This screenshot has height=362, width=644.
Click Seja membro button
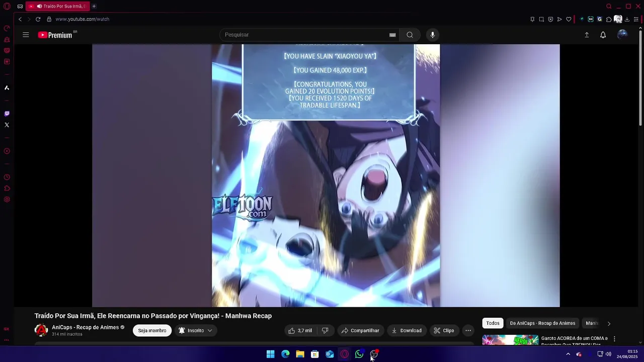point(152,330)
